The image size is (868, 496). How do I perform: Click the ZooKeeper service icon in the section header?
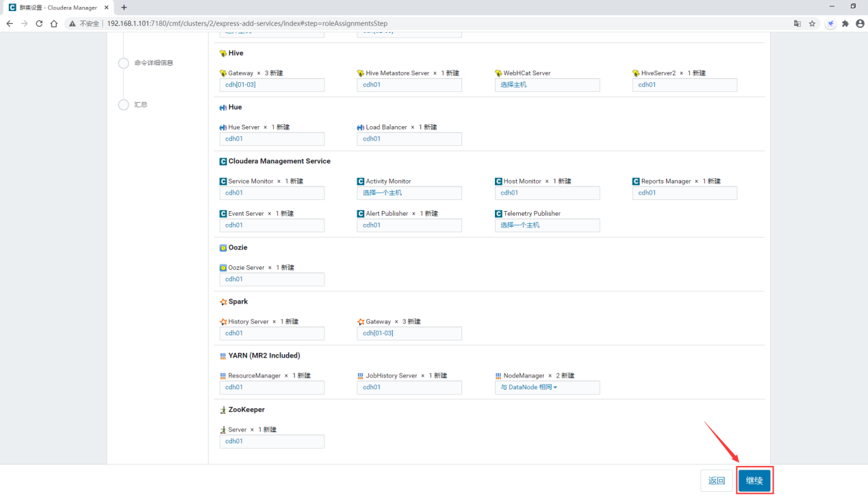(223, 410)
